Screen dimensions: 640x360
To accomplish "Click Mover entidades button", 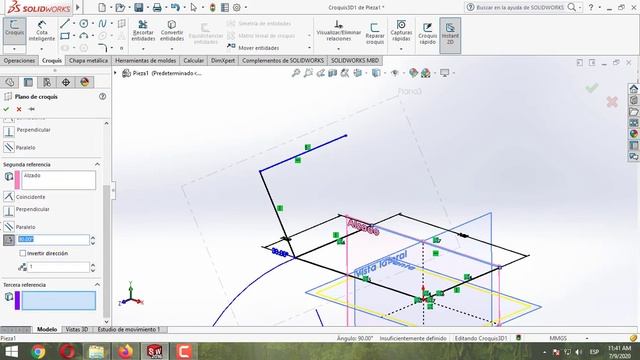I will 253,48.
